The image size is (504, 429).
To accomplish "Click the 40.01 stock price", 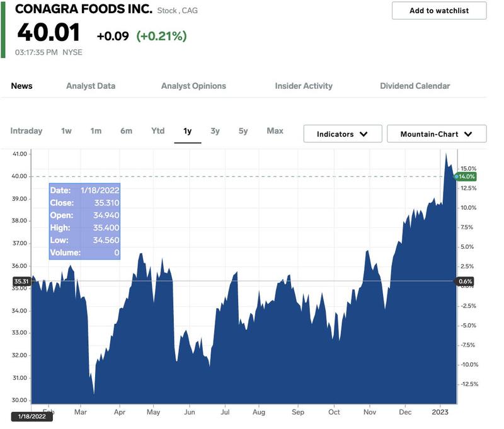I will click(49, 33).
